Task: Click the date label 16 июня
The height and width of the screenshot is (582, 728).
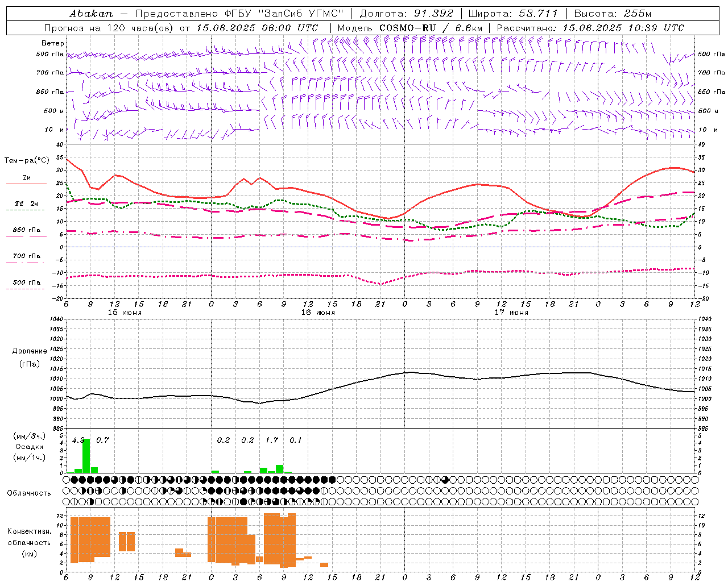Action: pyautogui.click(x=318, y=313)
